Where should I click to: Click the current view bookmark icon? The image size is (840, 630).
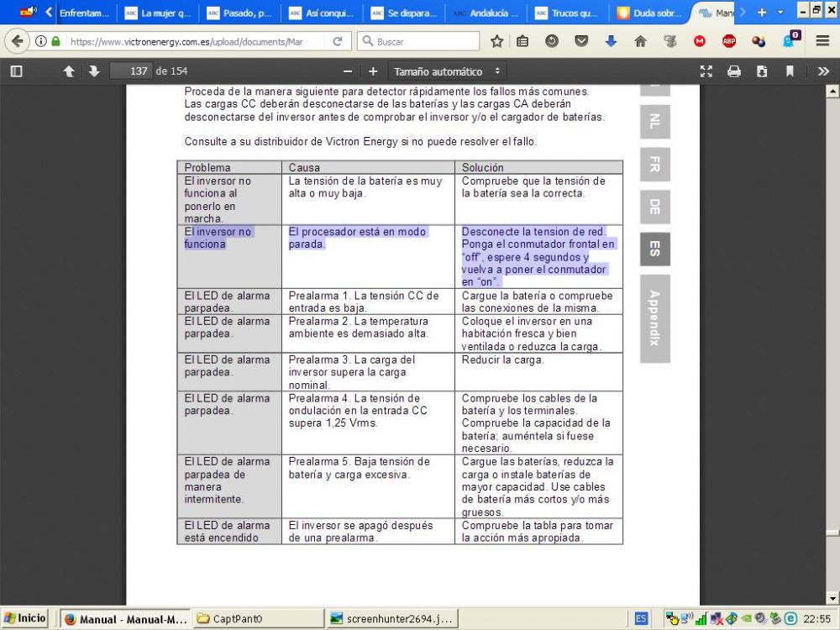point(790,71)
